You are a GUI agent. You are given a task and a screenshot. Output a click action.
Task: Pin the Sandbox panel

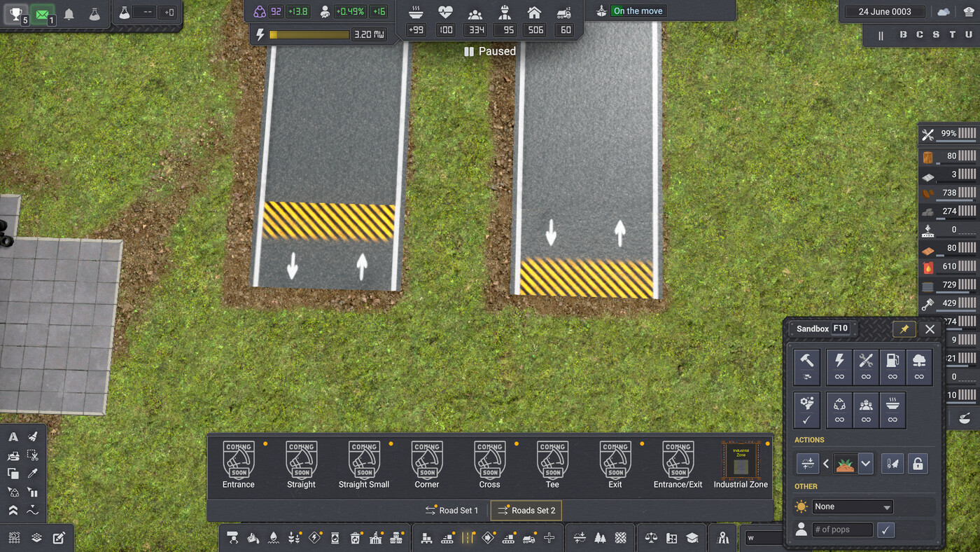tap(904, 329)
